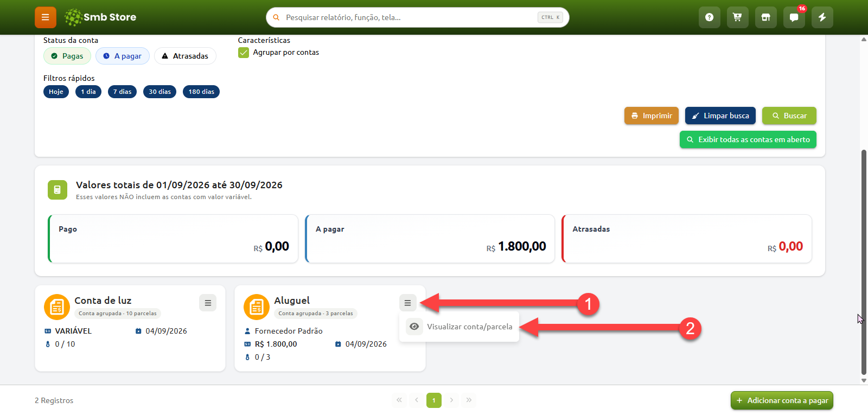
Task: Click the 2 Registros count text
Action: (x=54, y=400)
